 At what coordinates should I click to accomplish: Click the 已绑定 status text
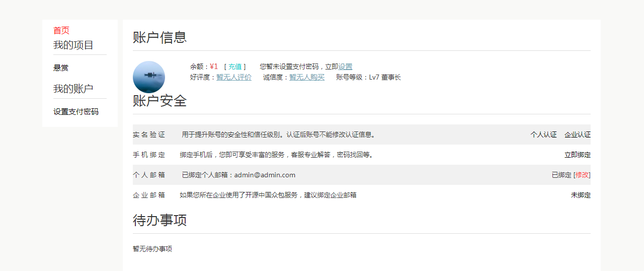coord(561,175)
